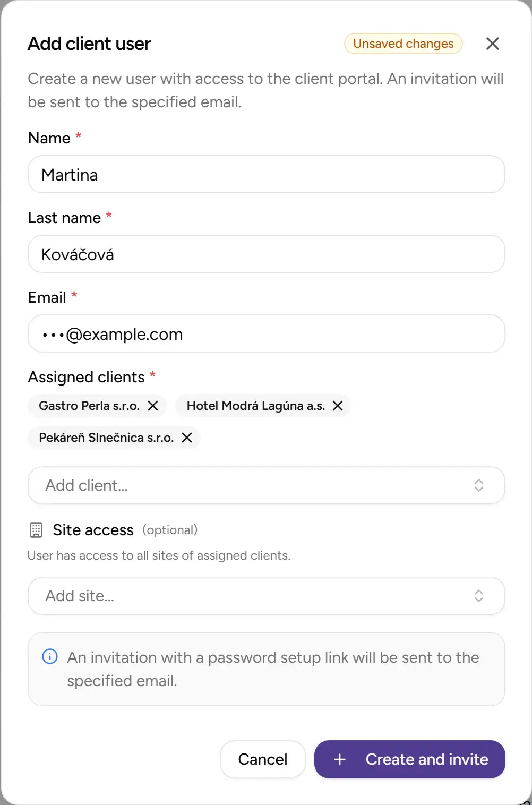Click the Unsaved changes badge
Image resolution: width=532 pixels, height=805 pixels.
click(x=403, y=44)
